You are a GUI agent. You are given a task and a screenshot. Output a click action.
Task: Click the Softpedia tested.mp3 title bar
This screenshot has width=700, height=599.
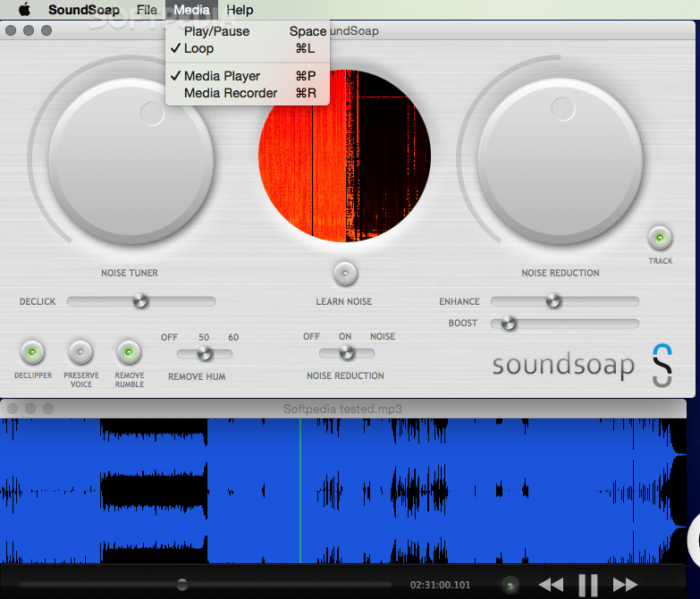coord(343,409)
